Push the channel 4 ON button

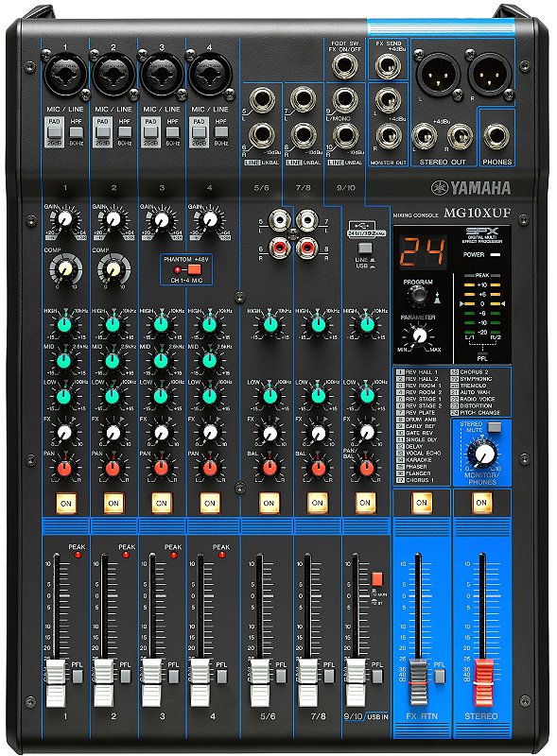pyautogui.click(x=210, y=503)
